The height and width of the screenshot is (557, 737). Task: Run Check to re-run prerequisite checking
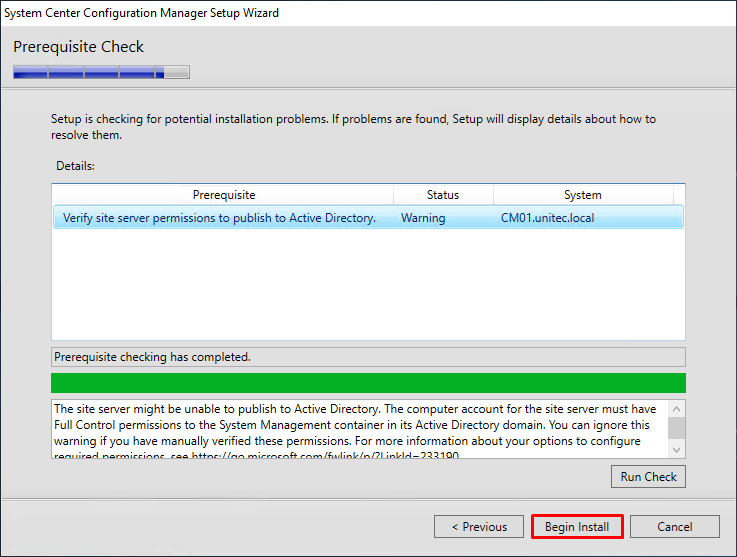point(648,477)
